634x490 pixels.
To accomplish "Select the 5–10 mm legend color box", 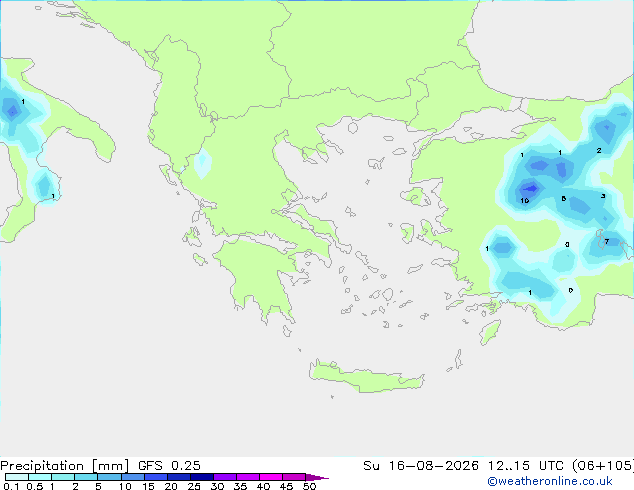I will click(x=109, y=477).
